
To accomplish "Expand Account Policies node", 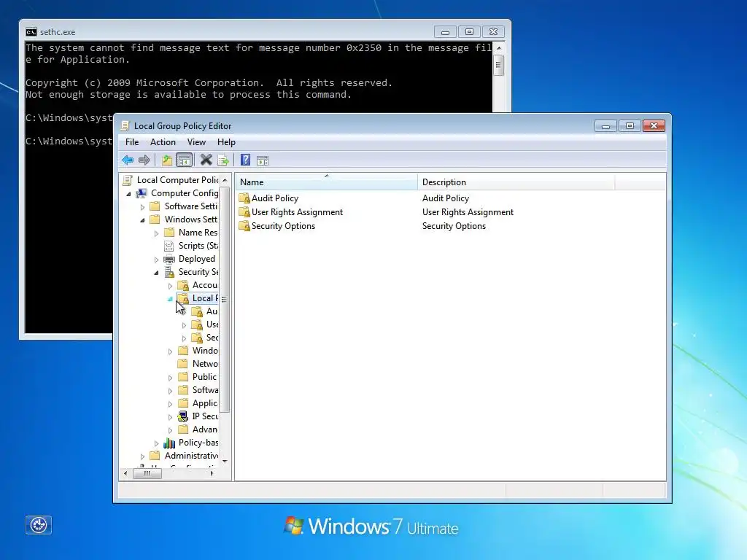I will click(170, 286).
